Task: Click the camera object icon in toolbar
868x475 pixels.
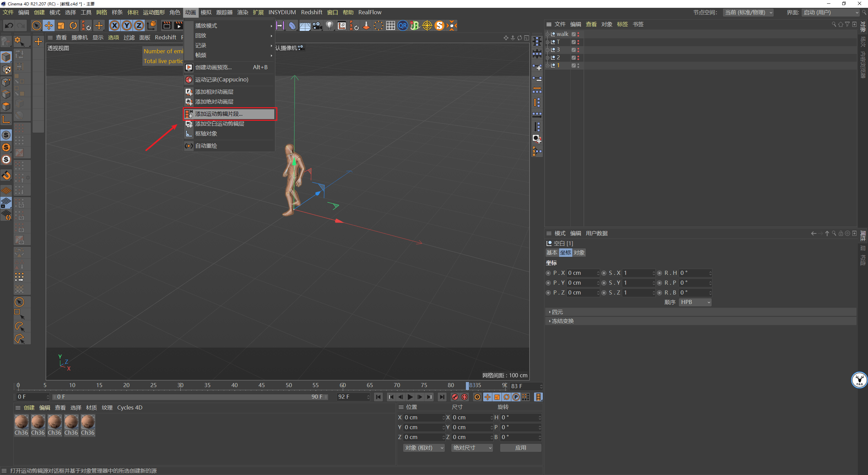Action: point(317,25)
